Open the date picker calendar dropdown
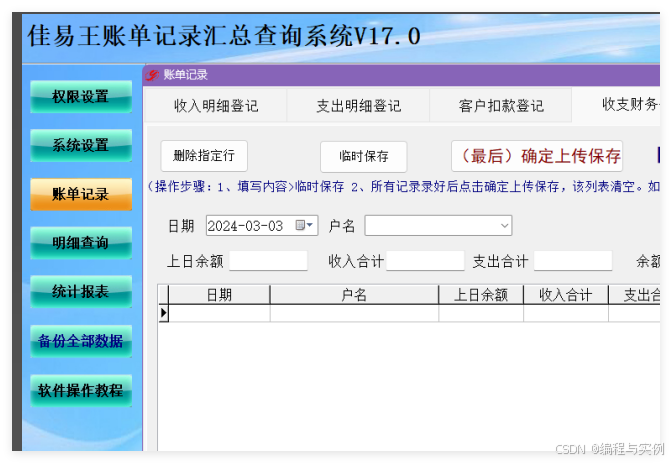Screen dimensions: 672x463 click(305, 225)
